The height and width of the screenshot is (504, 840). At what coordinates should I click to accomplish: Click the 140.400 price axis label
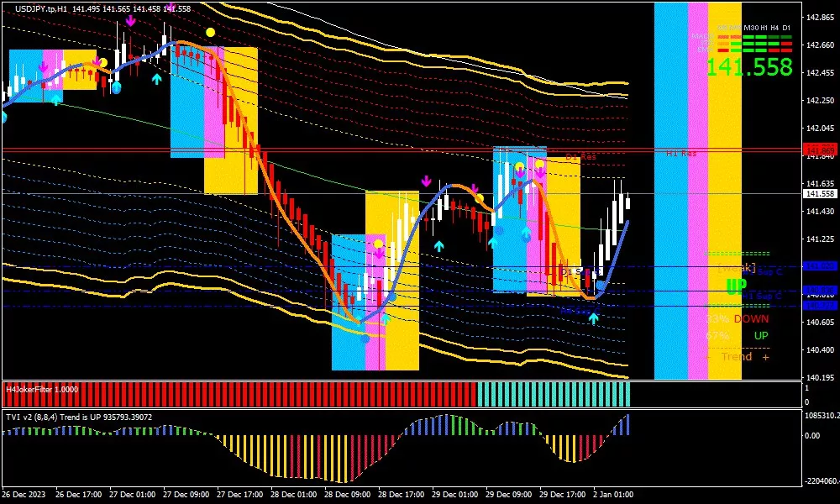(x=820, y=350)
